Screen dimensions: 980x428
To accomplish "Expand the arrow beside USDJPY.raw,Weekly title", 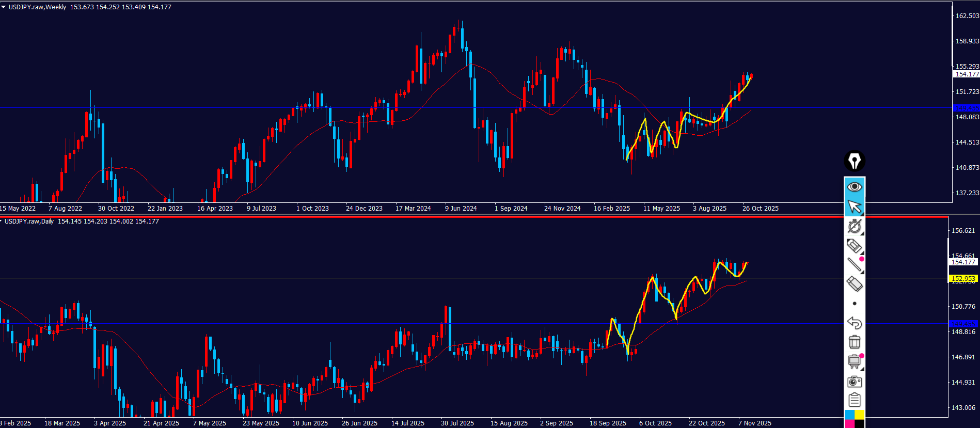I will coord(3,7).
